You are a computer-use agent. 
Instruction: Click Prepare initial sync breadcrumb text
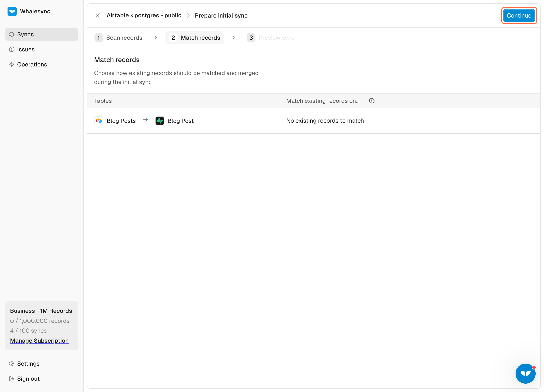(221, 16)
